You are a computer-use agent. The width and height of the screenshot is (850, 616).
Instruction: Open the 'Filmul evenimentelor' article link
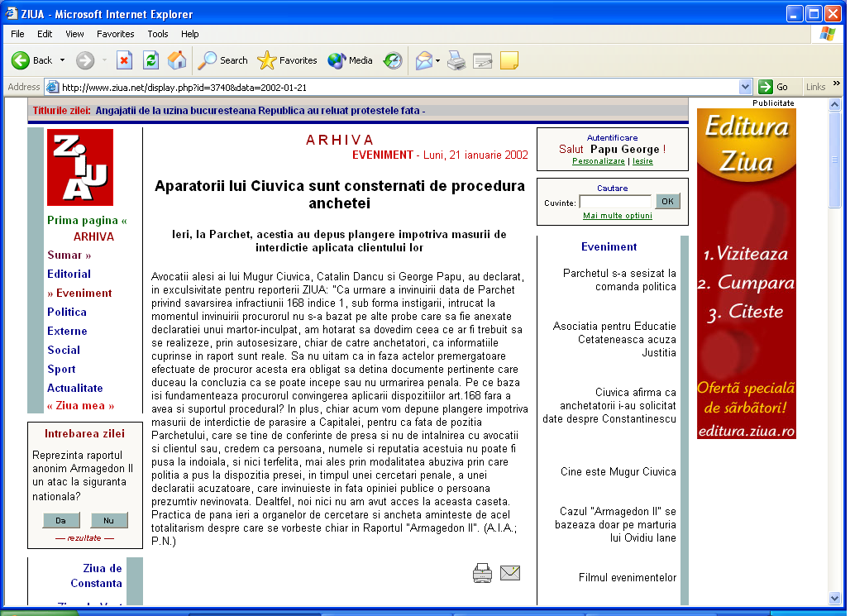tap(628, 577)
